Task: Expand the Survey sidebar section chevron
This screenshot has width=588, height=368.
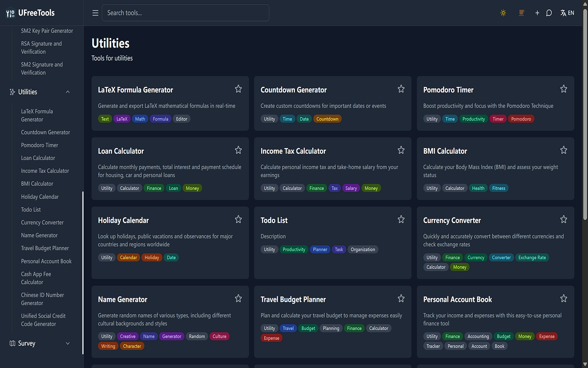Action: [x=68, y=344]
